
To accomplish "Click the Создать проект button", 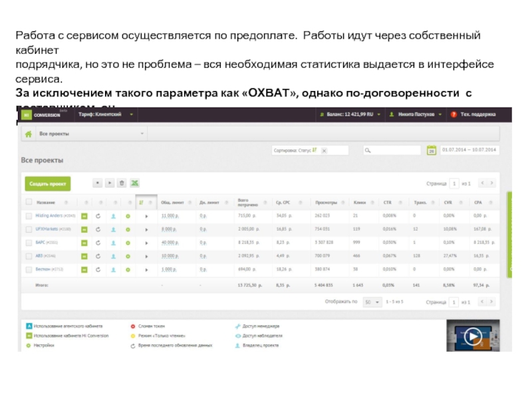I will pyautogui.click(x=47, y=183).
